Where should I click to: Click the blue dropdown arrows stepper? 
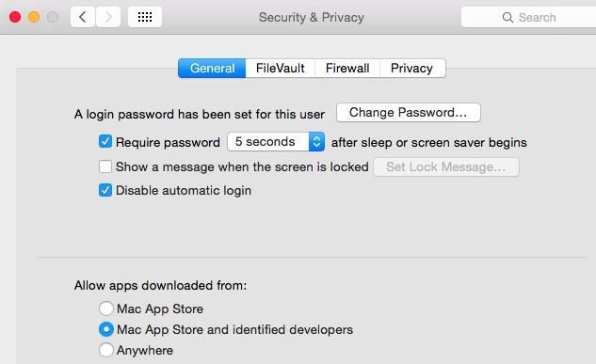pyautogui.click(x=316, y=142)
